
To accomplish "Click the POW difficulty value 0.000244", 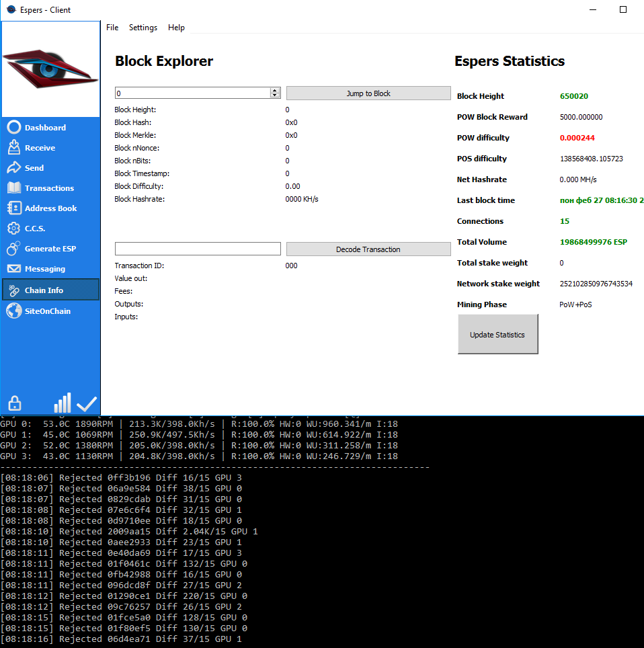I will 577,138.
